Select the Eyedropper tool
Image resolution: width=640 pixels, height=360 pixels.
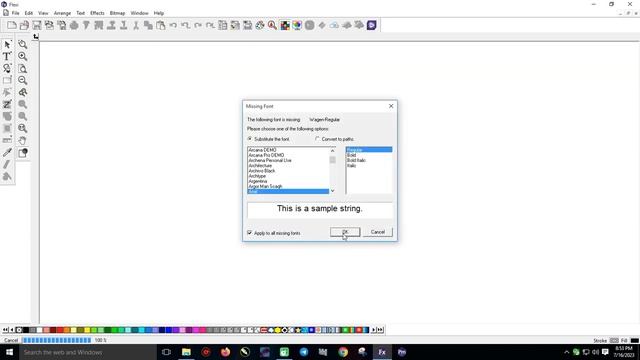[x=7, y=153]
